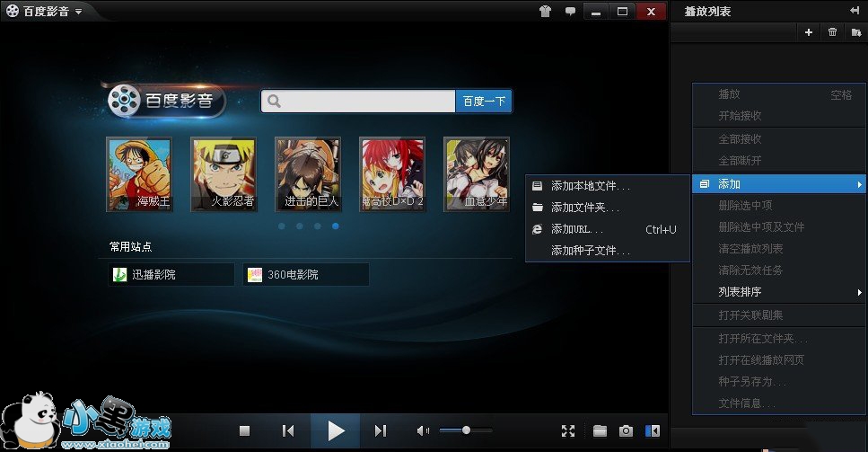Select the third carousel page dot
This screenshot has width=868, height=452.
(317, 226)
